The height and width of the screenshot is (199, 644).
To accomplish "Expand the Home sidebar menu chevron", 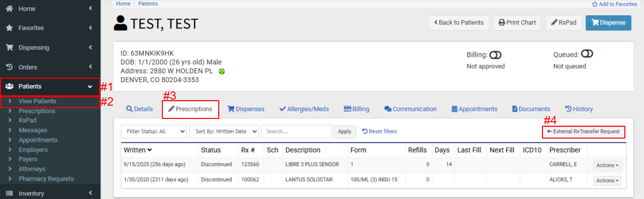I will click(x=90, y=9).
